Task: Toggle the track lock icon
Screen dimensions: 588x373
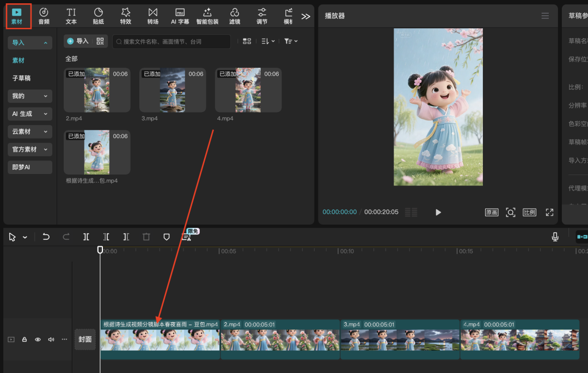Action: point(24,339)
